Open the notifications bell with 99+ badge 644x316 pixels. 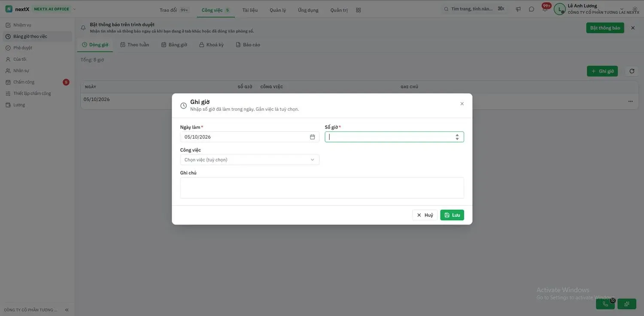click(x=545, y=9)
